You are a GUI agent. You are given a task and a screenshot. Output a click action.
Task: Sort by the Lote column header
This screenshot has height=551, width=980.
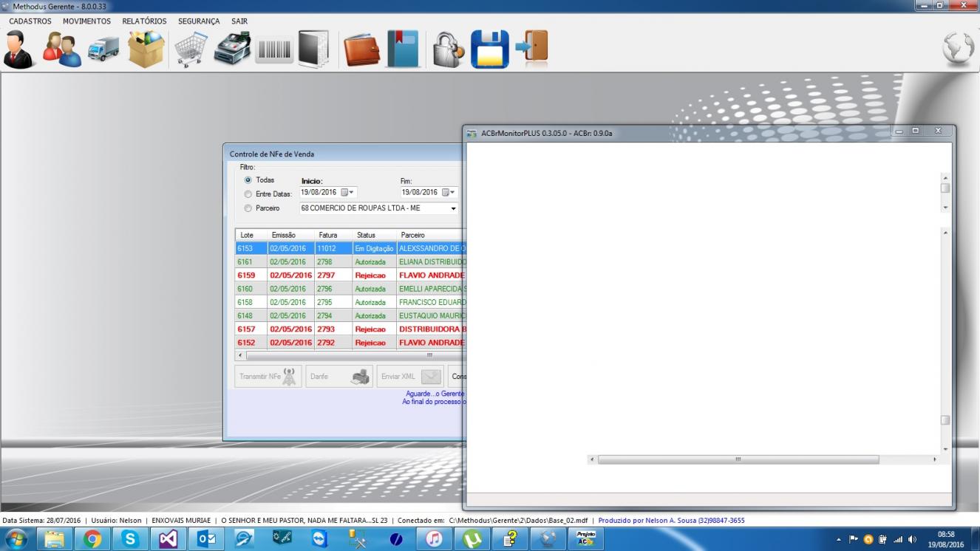point(251,235)
